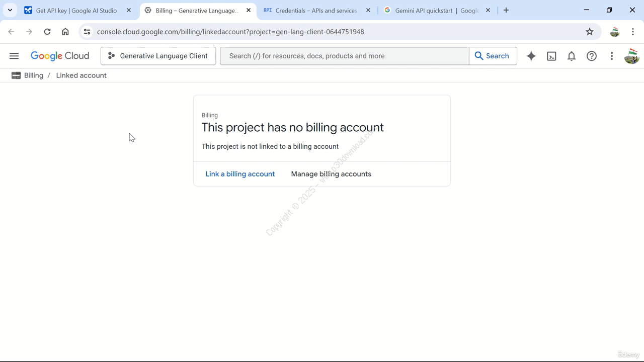Open Gemini AI assistant sparkle icon
This screenshot has width=644, height=362.
click(x=531, y=56)
